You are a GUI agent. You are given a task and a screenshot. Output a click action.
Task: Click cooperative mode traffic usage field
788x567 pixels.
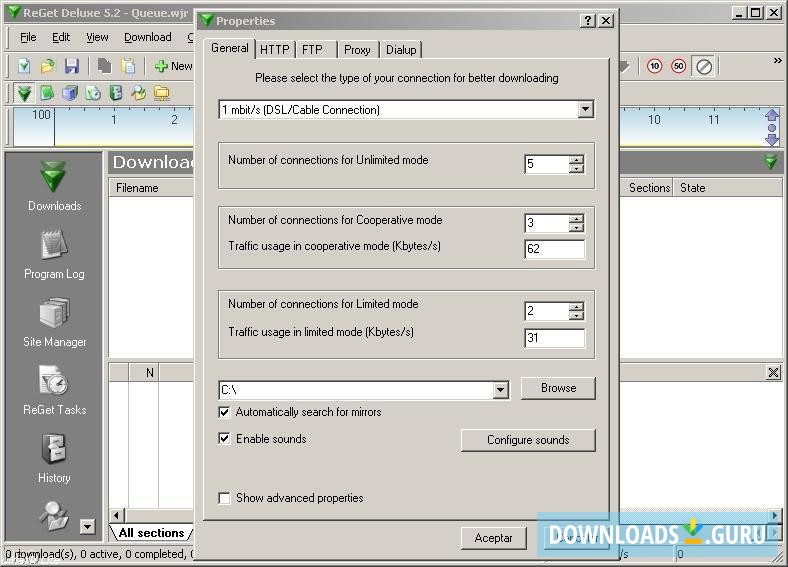[554, 249]
